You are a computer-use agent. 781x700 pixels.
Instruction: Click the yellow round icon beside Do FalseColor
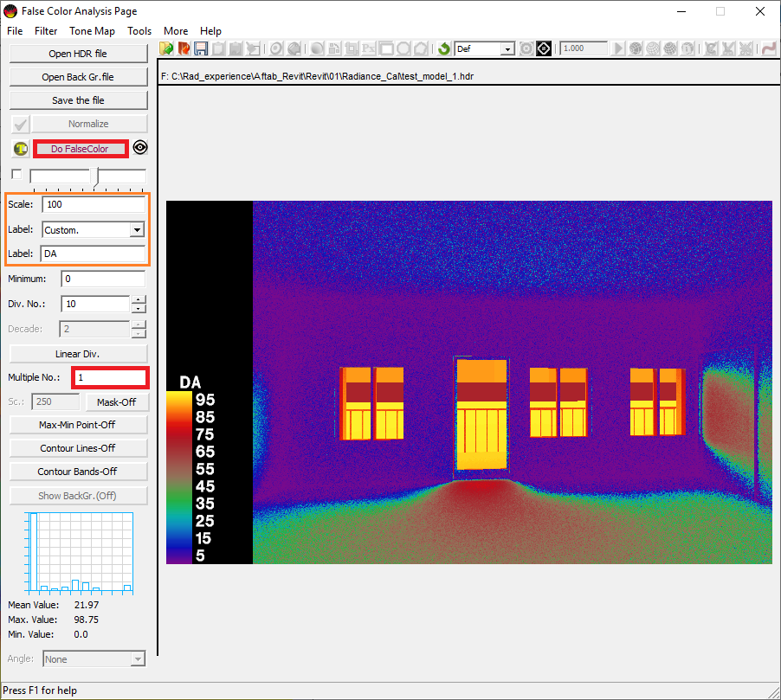[x=21, y=148]
